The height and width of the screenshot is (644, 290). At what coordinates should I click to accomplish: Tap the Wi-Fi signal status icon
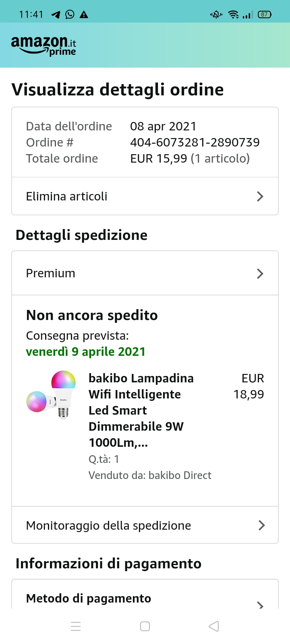233,15
